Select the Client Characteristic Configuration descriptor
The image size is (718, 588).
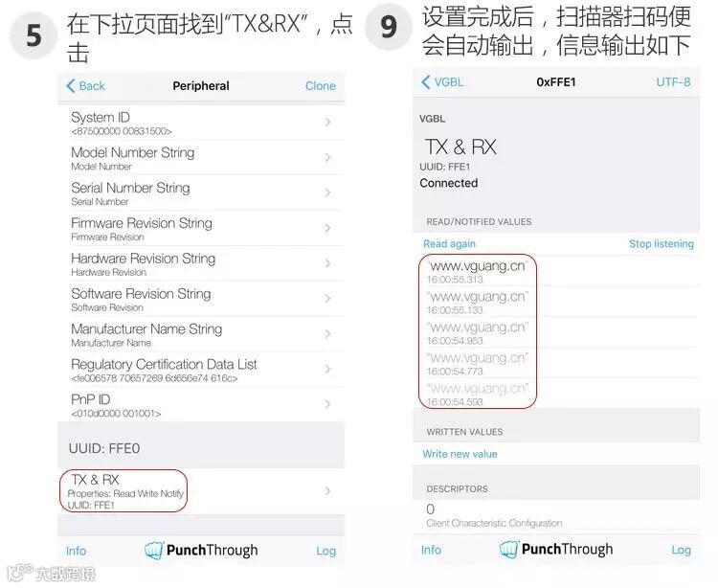556,515
